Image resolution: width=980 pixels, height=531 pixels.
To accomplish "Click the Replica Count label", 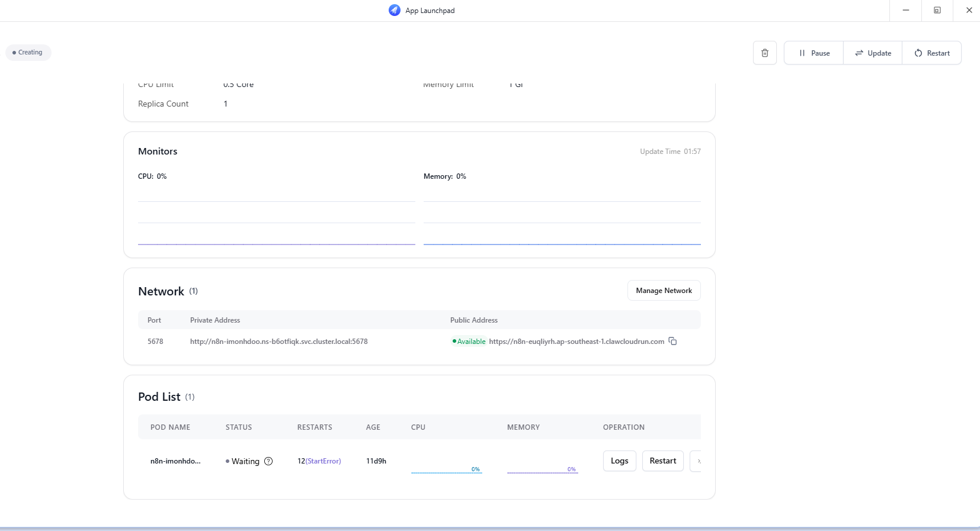I will click(x=163, y=104).
